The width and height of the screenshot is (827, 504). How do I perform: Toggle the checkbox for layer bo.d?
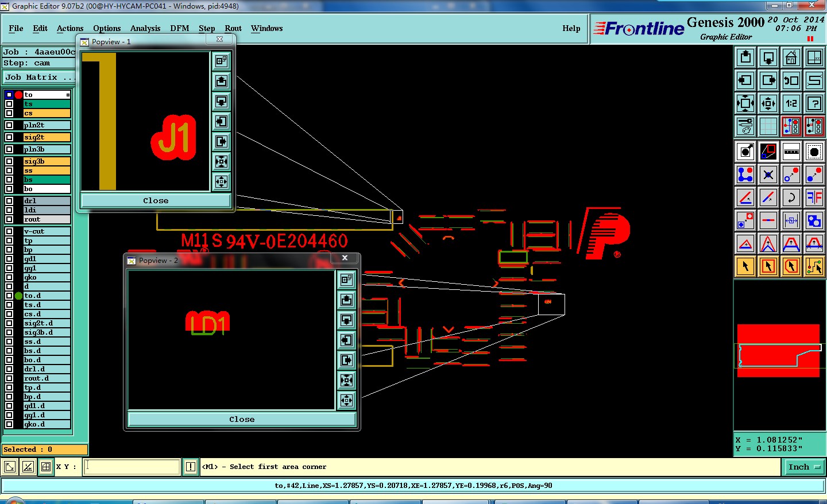pyautogui.click(x=9, y=360)
